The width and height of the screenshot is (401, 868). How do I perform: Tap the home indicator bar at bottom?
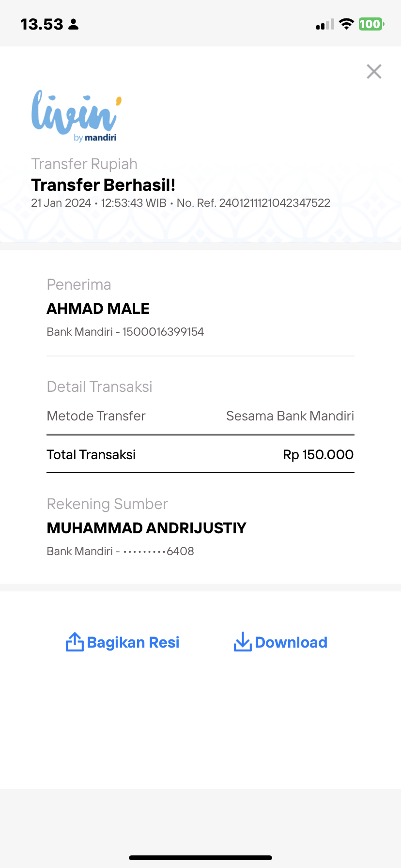pyautogui.click(x=200, y=857)
